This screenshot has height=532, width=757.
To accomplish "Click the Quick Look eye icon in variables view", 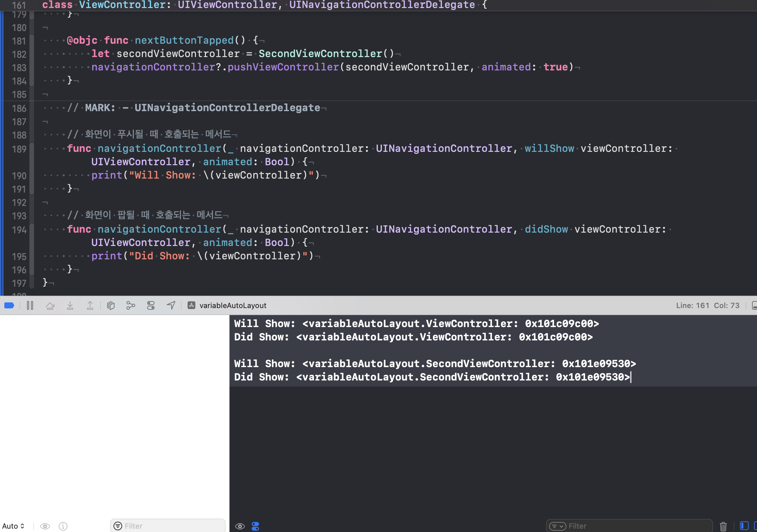I will coord(45,526).
